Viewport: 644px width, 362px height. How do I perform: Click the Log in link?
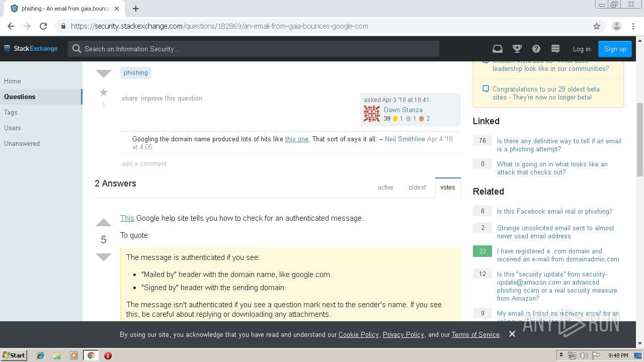pyautogui.click(x=582, y=49)
